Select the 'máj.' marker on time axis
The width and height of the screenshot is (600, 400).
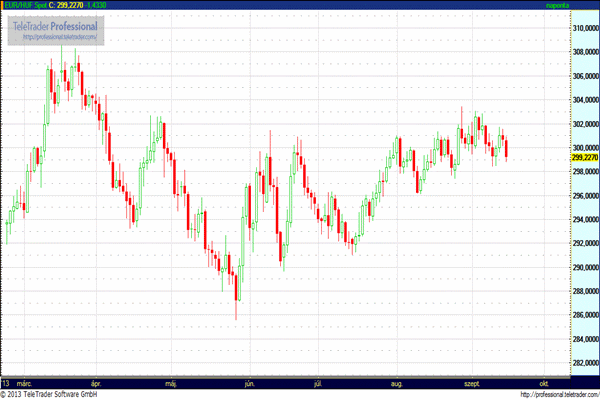[170, 383]
